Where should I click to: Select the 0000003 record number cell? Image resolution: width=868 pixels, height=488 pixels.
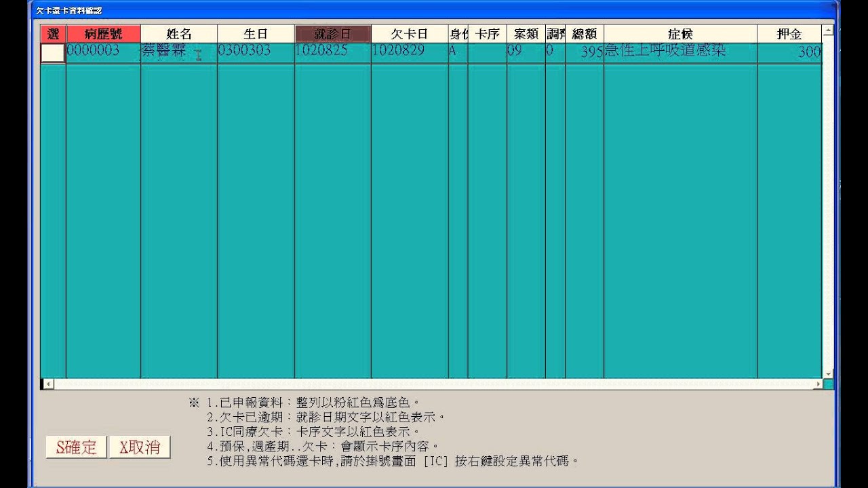[x=103, y=53]
